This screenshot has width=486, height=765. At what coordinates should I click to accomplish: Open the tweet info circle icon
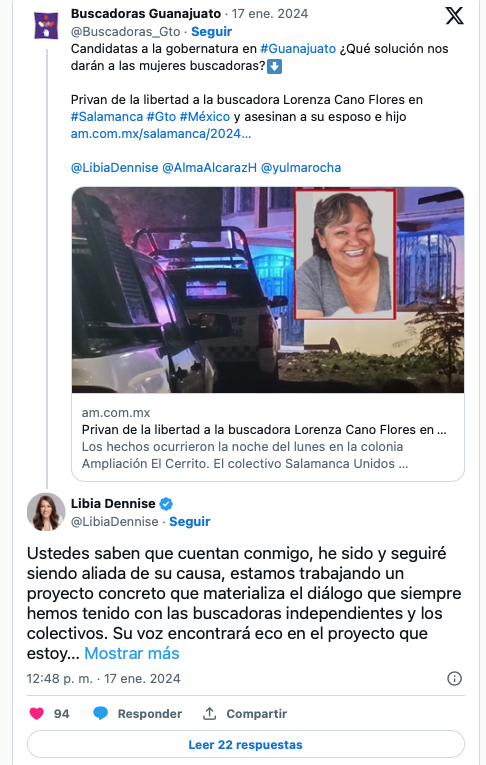[454, 679]
